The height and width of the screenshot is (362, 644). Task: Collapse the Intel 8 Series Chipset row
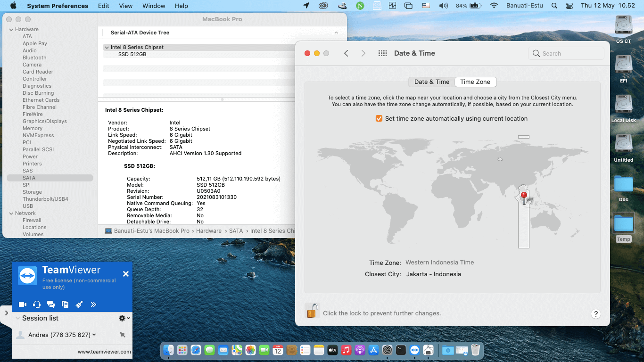pyautogui.click(x=107, y=47)
